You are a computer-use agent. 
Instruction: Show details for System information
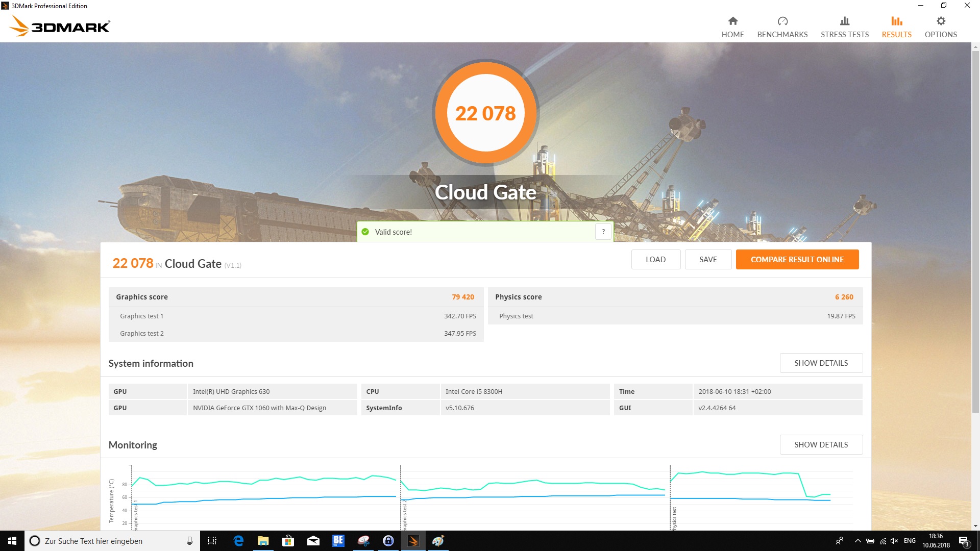point(821,363)
